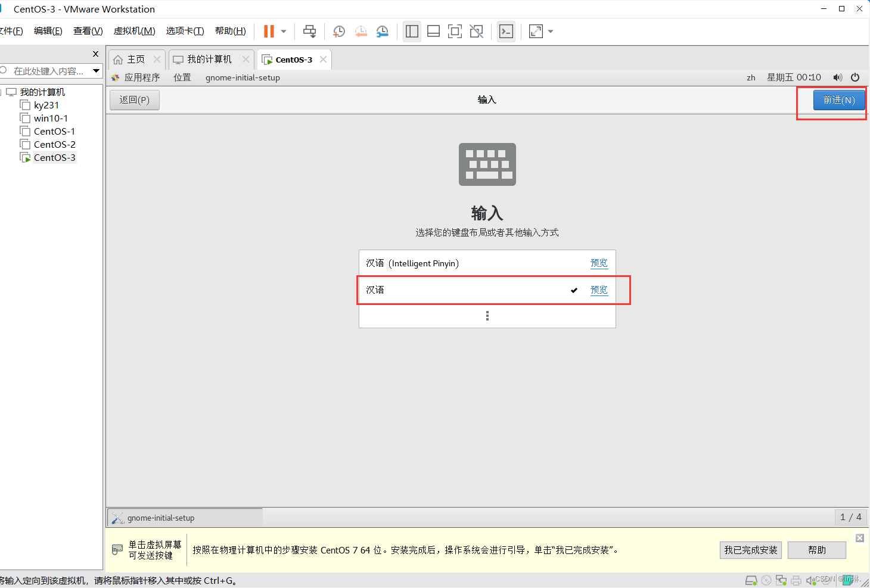Switch to Unity mode

pyautogui.click(x=476, y=32)
